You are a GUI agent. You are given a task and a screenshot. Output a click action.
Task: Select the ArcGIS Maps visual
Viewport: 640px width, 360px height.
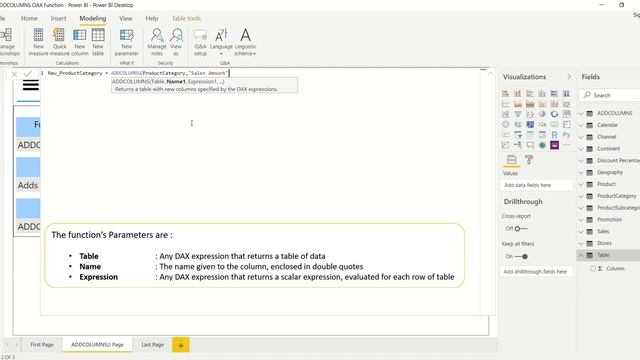(542, 144)
